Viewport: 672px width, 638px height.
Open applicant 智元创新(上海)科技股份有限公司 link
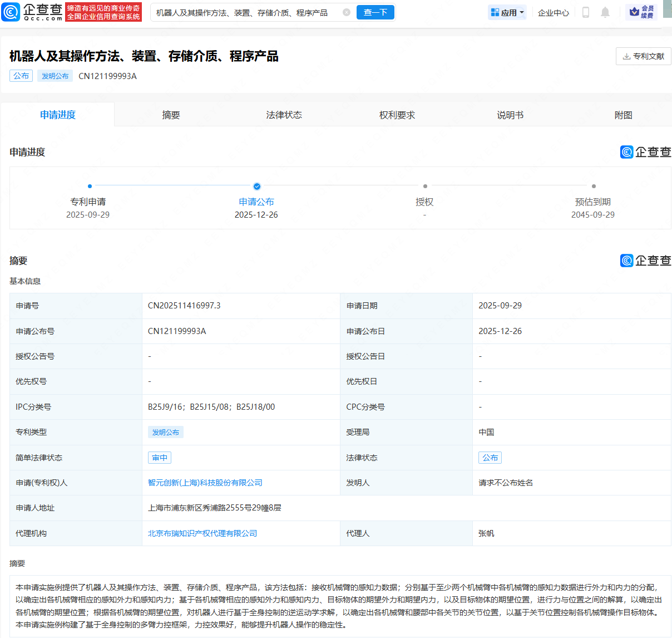pos(205,483)
